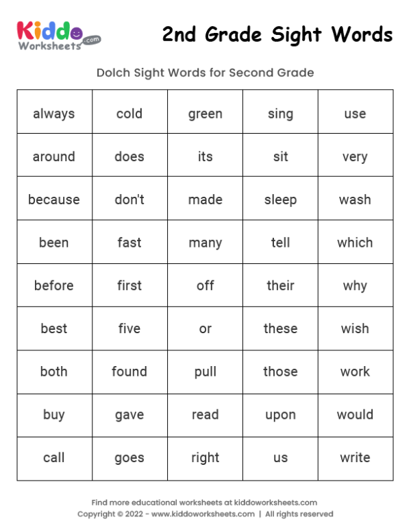
Task: Select the 'found' word cell
Action: (x=129, y=372)
